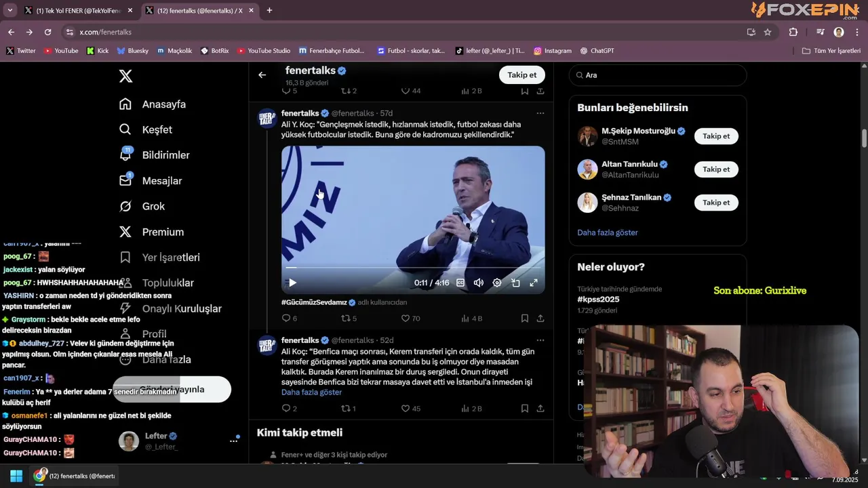Click the address bar URL
868x488 pixels.
(105, 32)
